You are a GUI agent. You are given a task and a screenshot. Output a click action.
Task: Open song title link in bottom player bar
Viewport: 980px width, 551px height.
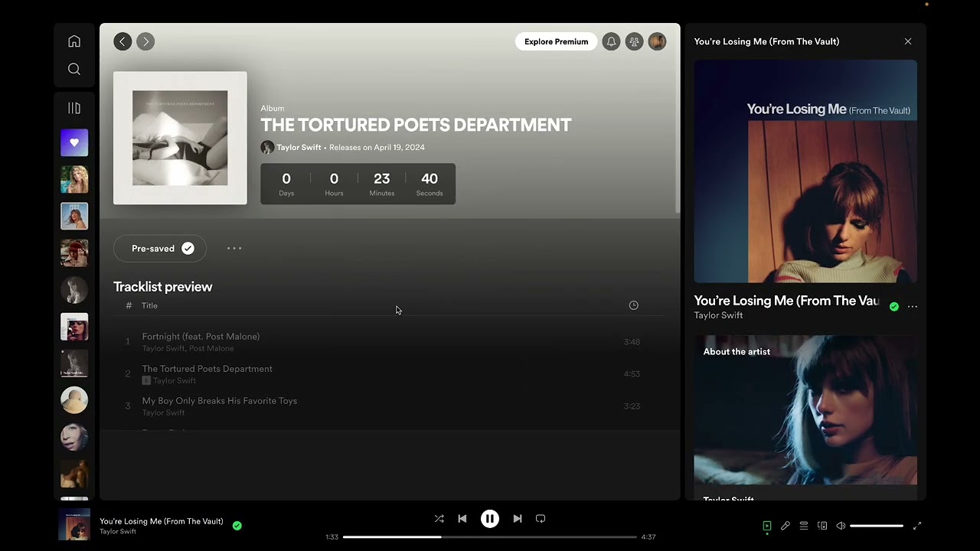[162, 521]
